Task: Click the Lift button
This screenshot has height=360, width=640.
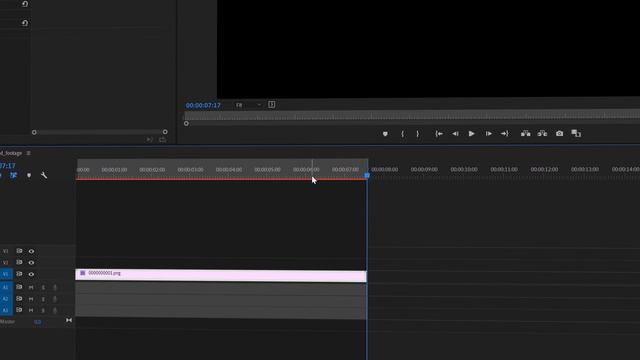Action: pos(526,133)
